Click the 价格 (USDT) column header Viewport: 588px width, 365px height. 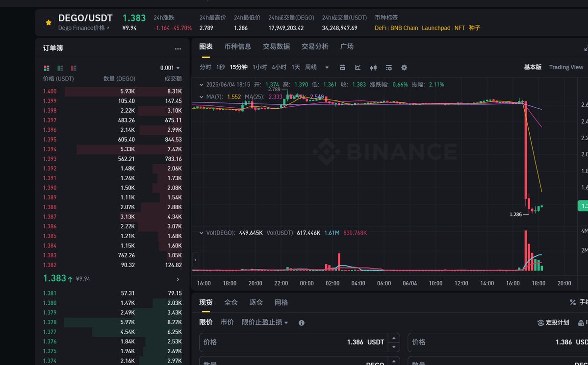coord(58,79)
